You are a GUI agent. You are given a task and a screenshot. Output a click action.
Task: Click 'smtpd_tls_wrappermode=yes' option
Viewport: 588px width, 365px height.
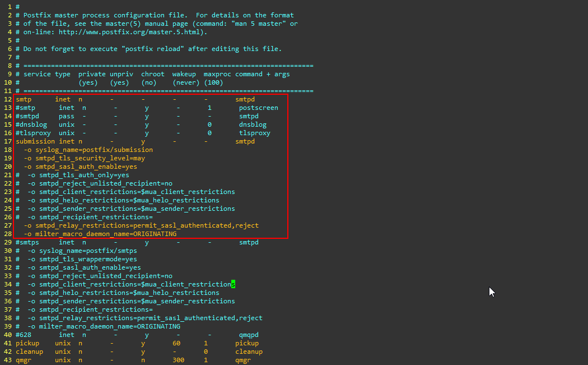(88, 259)
